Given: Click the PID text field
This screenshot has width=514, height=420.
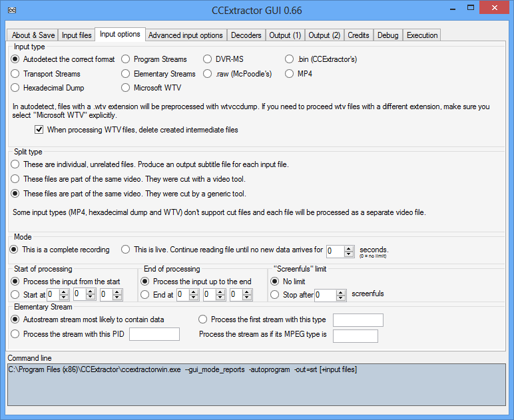Looking at the screenshot, I should point(154,334).
